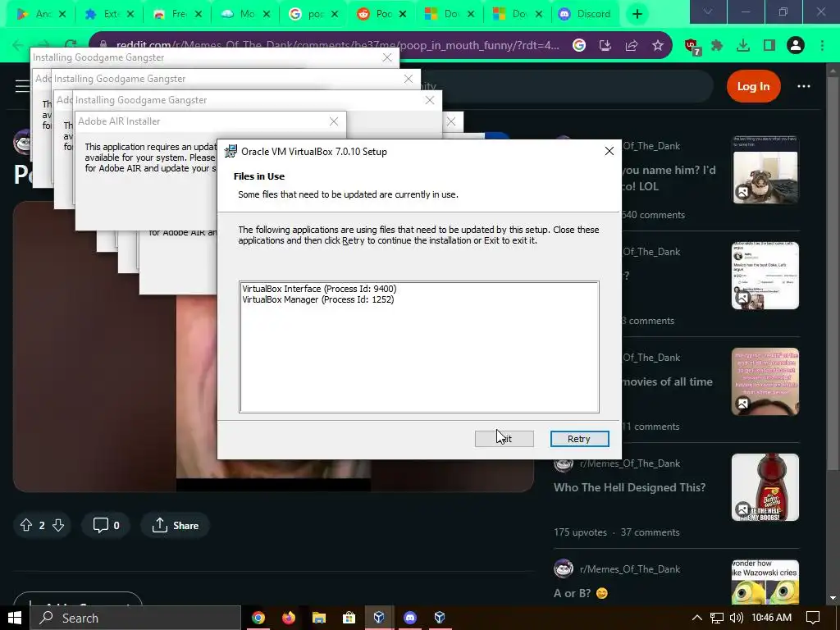This screenshot has height=630, width=840.
Task: Open the Coke tweet thumbnail in related posts
Action: click(x=765, y=276)
